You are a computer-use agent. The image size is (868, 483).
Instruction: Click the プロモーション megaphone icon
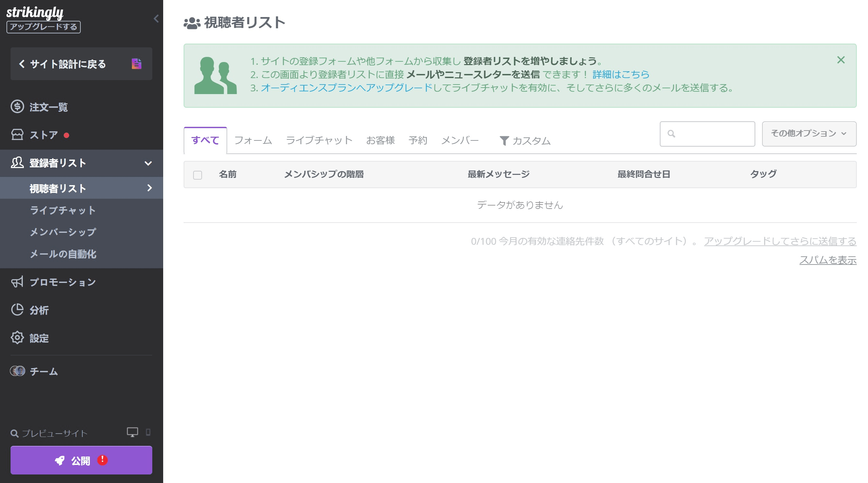point(17,282)
